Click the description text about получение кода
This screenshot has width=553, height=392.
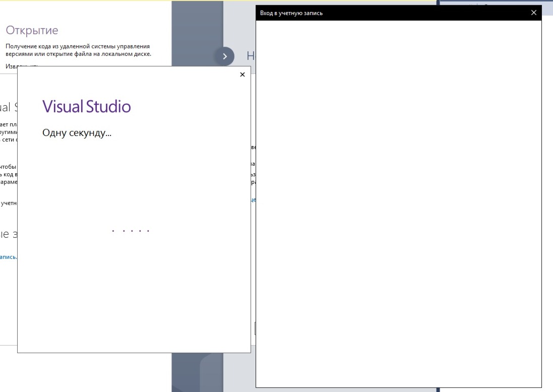click(78, 50)
